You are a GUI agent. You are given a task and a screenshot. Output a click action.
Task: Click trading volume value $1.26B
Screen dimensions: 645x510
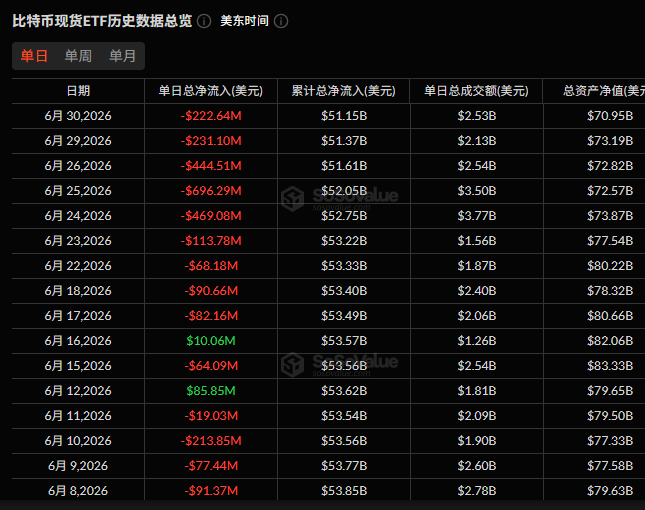[477, 341]
